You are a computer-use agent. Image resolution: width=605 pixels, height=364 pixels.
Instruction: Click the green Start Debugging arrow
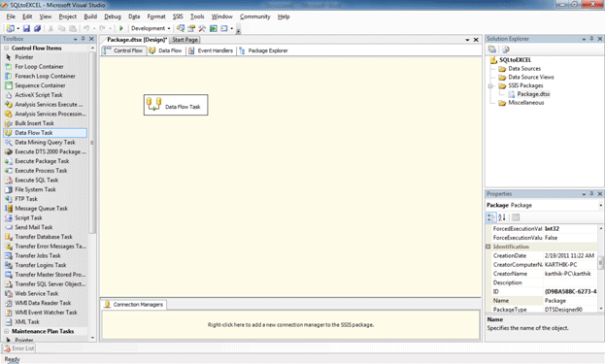(121, 28)
